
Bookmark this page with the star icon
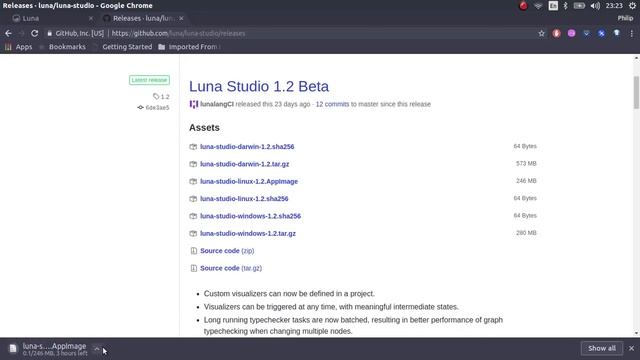pyautogui.click(x=541, y=33)
